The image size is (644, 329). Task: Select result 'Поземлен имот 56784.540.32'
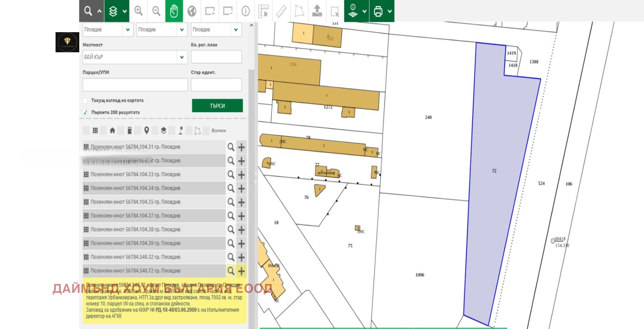135,257
